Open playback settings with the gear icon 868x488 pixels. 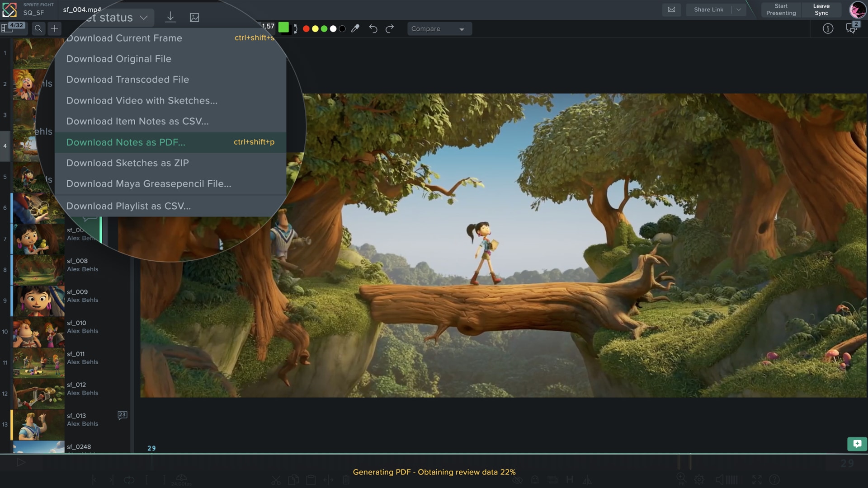700,480
